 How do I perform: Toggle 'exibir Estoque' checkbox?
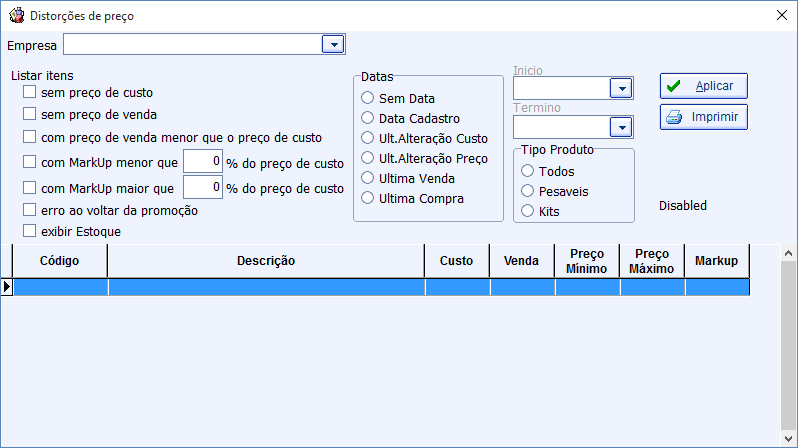30,231
